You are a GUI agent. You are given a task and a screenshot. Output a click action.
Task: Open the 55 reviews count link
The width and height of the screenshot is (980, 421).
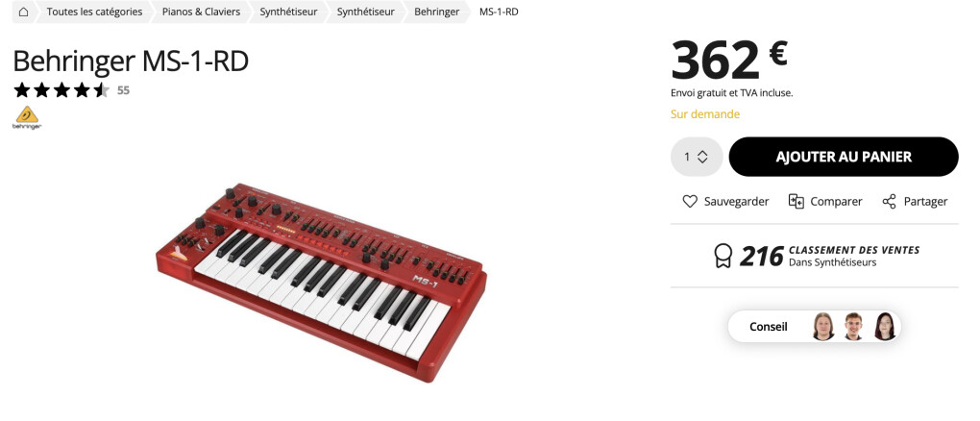(x=123, y=90)
